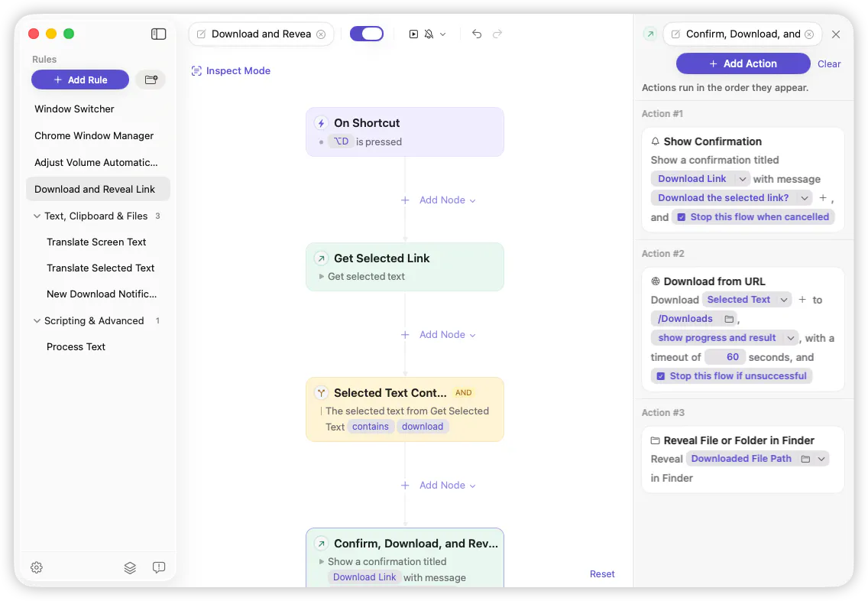The width and height of the screenshot is (868, 601).
Task: Open the Process Text rule
Action: coord(98,346)
